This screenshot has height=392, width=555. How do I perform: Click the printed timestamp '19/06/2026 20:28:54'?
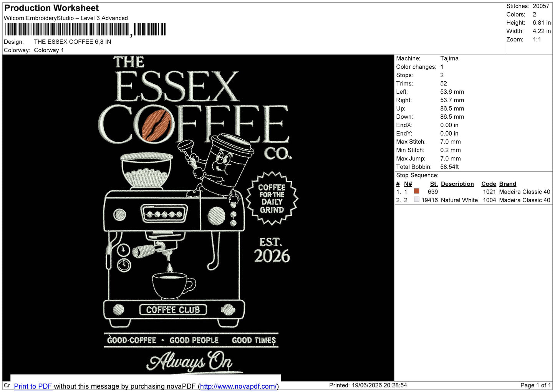(379, 385)
